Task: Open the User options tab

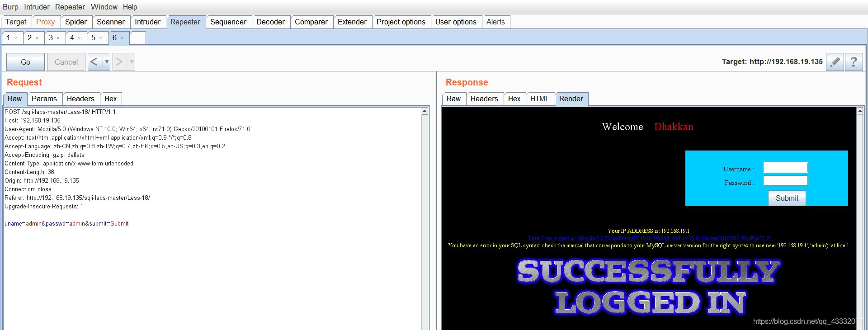Action: tap(456, 22)
